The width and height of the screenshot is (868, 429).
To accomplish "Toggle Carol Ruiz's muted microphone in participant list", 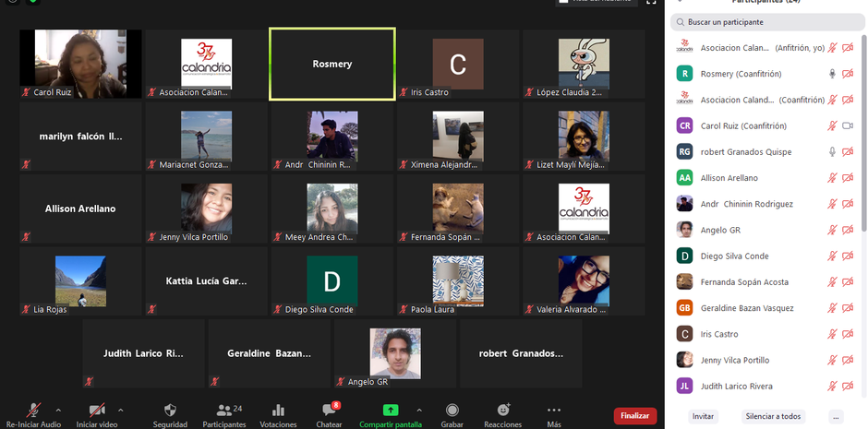I will click(x=831, y=125).
